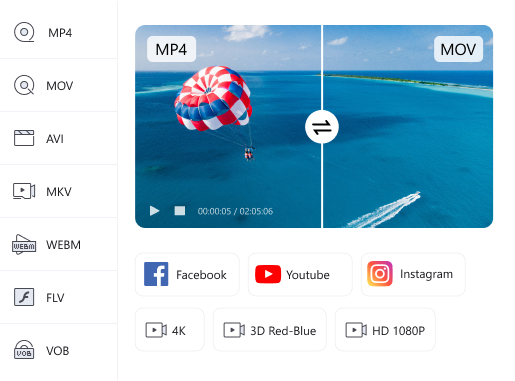The image size is (515, 381).
Task: Click the AVI clapperboard icon
Action: [24, 138]
